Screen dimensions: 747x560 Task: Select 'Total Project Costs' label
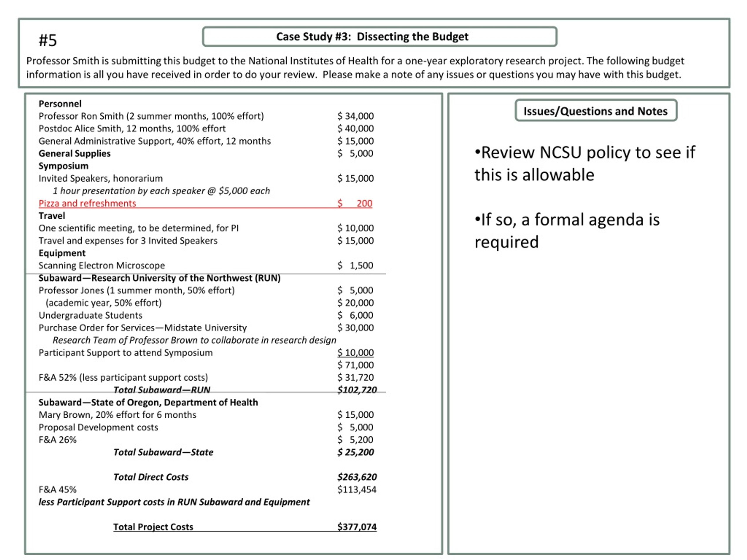pos(153,527)
